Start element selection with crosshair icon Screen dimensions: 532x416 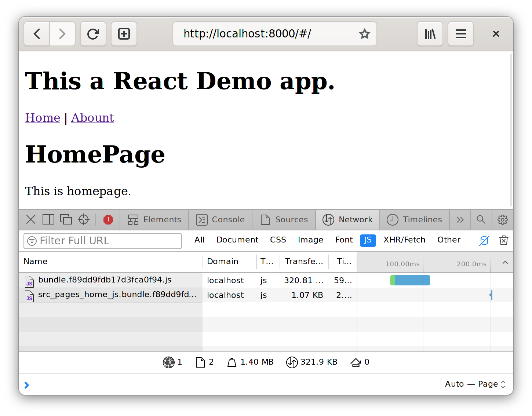click(84, 220)
